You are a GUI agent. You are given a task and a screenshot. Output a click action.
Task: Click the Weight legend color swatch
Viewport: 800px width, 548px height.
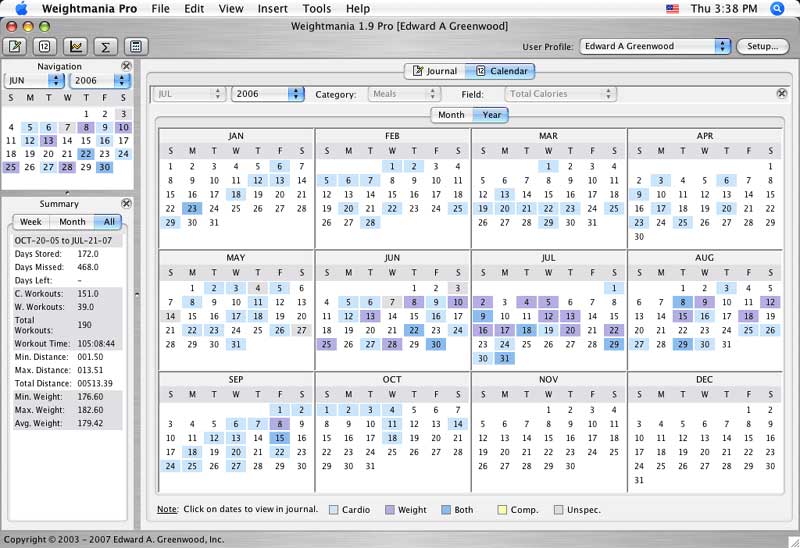click(389, 510)
